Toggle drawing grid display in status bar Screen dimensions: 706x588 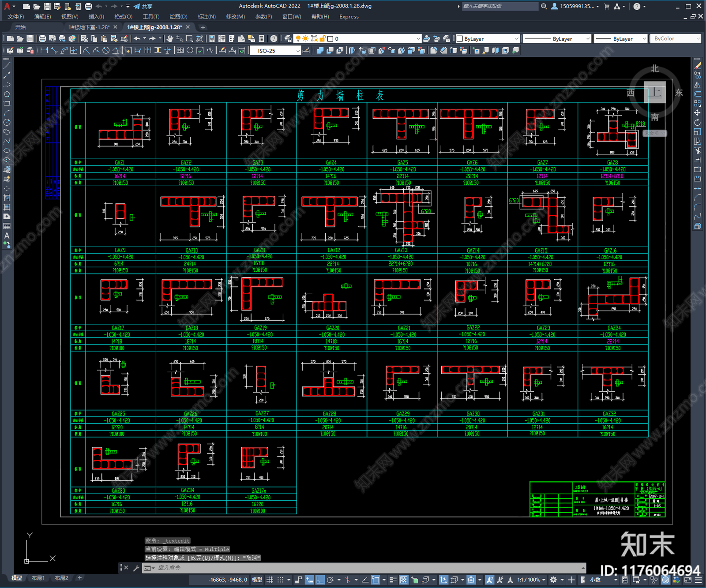[x=270, y=580]
